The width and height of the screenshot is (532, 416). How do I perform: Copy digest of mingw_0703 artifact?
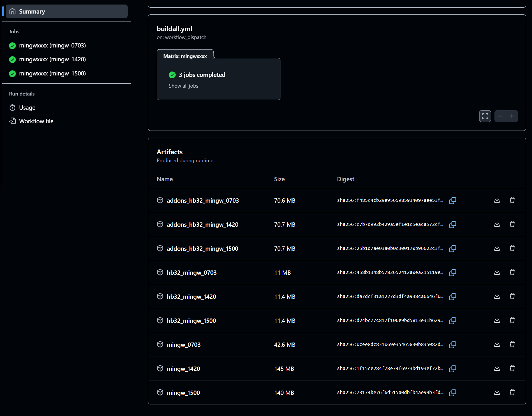(x=453, y=344)
